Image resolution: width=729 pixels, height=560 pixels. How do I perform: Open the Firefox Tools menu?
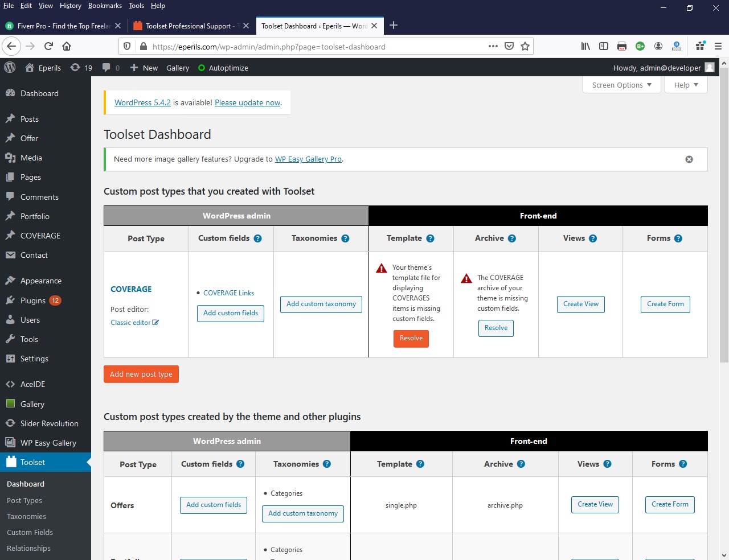tap(136, 6)
